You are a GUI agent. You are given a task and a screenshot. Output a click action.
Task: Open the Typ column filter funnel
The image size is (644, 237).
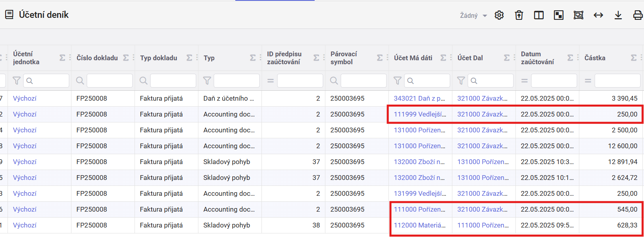click(207, 81)
